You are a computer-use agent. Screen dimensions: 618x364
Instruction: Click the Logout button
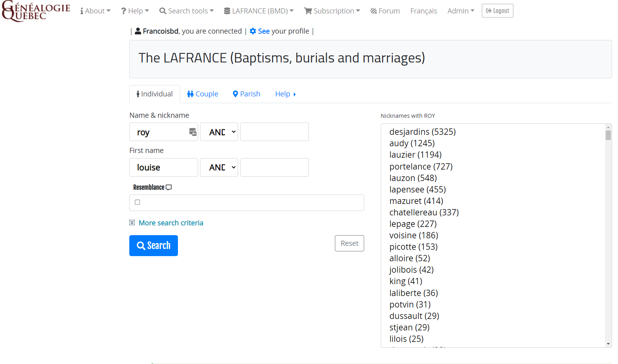tap(497, 11)
